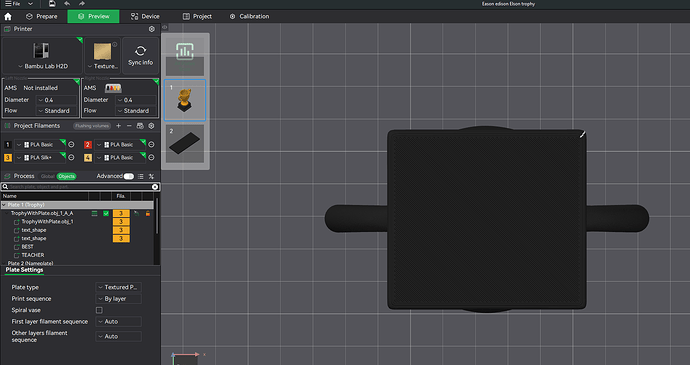
Task: Open the Device tab
Action: pyautogui.click(x=145, y=16)
